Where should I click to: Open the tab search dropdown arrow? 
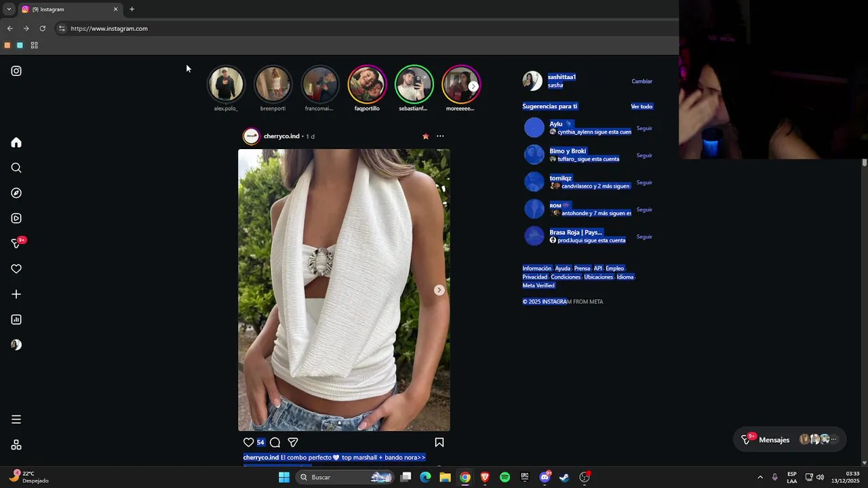tap(9, 9)
